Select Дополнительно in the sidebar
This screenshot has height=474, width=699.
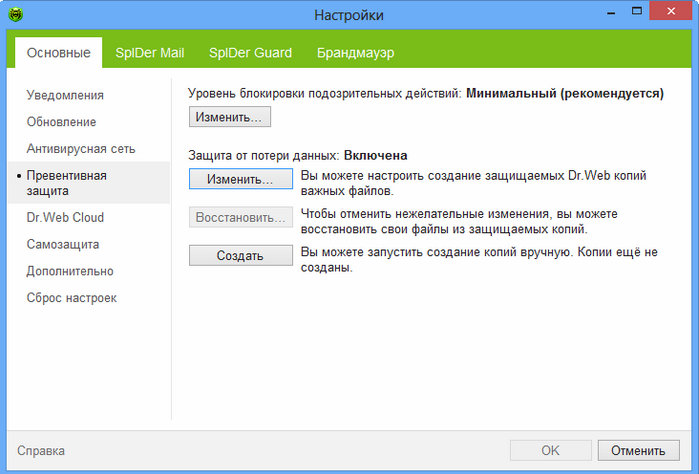coord(70,271)
